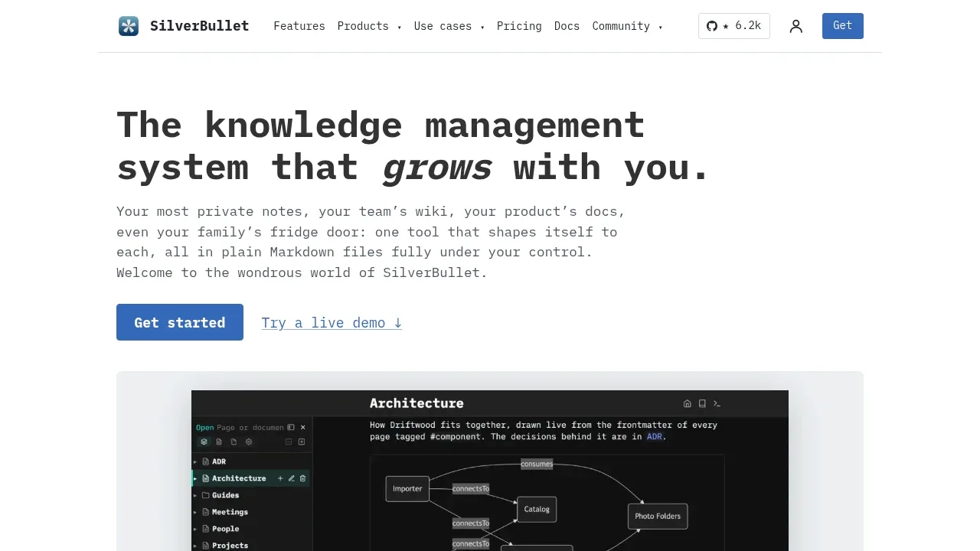Click the pencil icon on the Architecture row
980x551 pixels.
tap(292, 478)
